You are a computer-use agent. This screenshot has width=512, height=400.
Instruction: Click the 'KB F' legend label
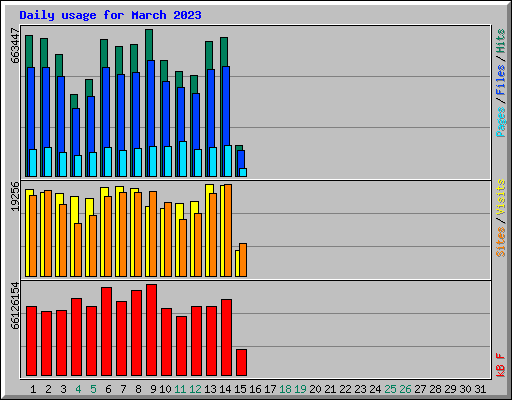click(x=500, y=365)
